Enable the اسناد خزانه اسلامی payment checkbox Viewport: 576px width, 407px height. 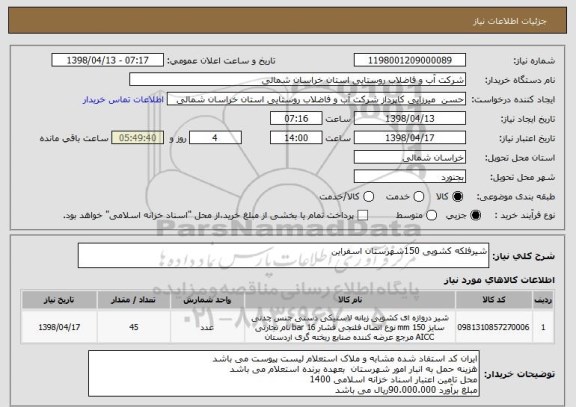tap(363, 216)
